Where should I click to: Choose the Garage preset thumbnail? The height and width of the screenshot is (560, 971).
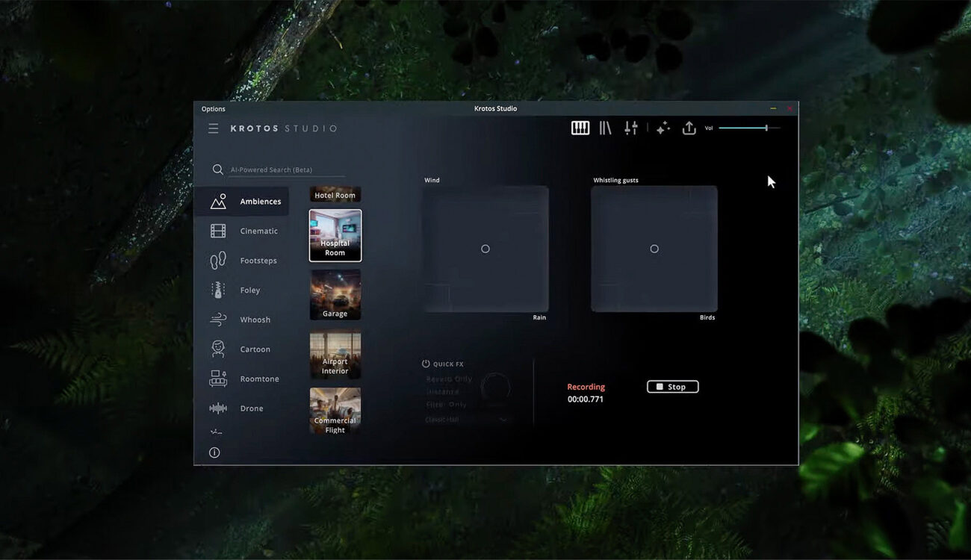point(335,295)
